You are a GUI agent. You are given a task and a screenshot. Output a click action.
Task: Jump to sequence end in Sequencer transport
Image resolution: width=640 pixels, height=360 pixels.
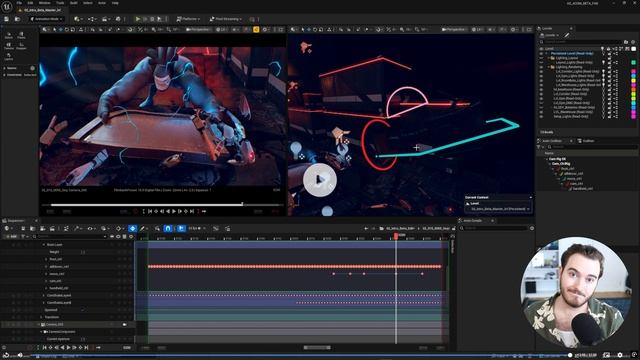86,348
